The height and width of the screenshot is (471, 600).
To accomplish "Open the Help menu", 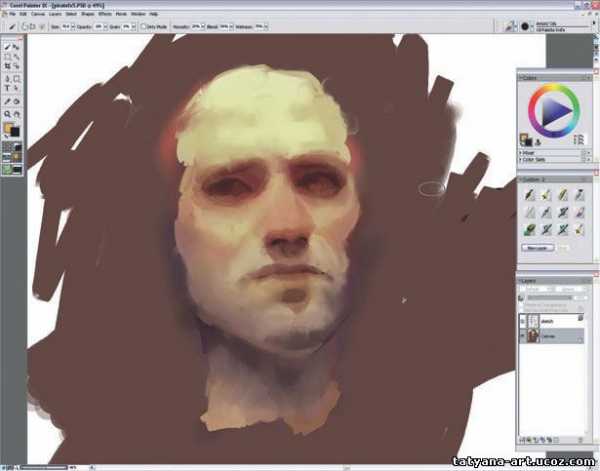I will point(153,14).
